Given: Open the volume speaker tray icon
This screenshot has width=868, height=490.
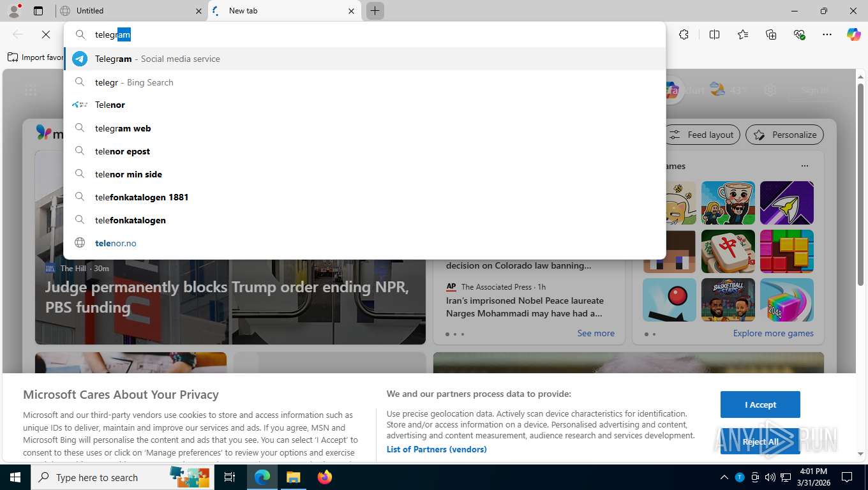Looking at the screenshot, I should coord(770,477).
